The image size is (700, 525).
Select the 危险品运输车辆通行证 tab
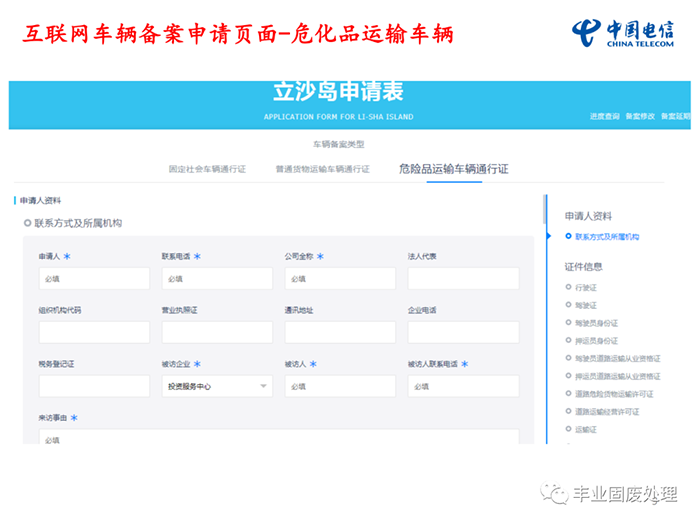pyautogui.click(x=453, y=169)
